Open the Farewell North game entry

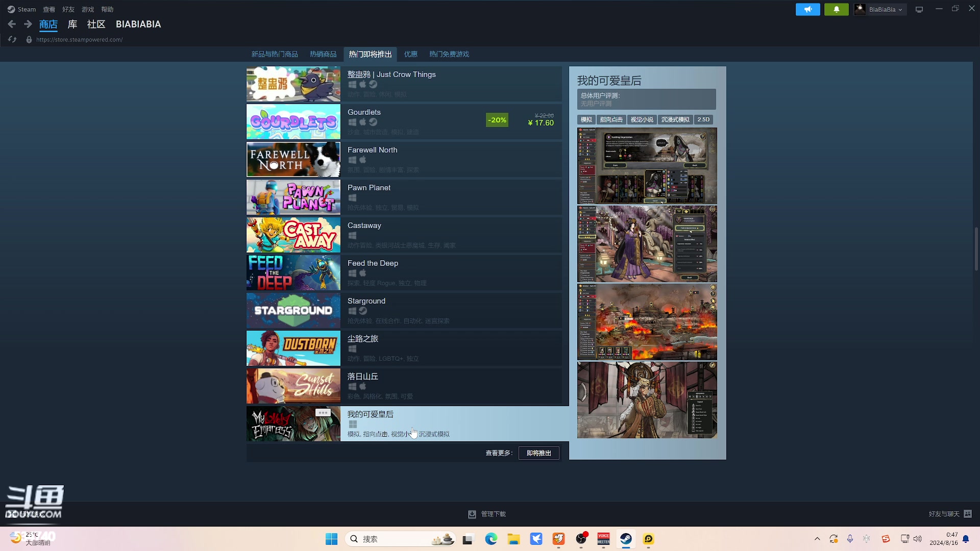point(404,160)
